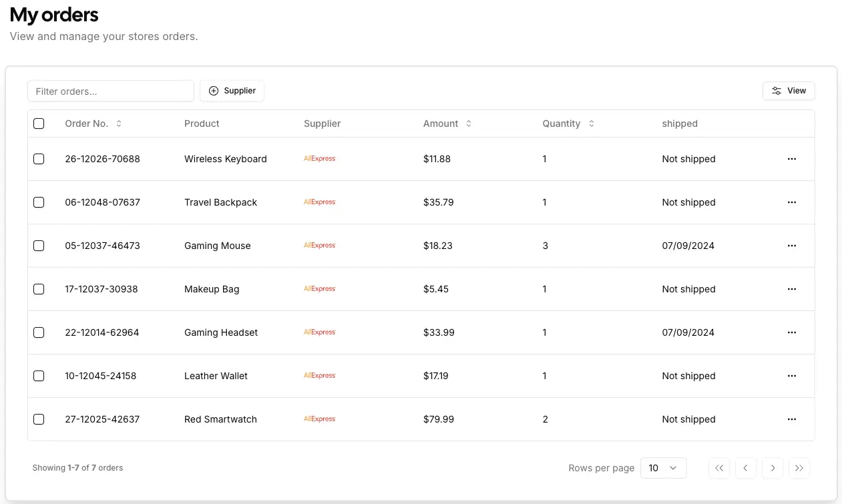The image size is (842, 504).
Task: Open the actions menu for Gaming Mouse order
Action: [x=792, y=246]
